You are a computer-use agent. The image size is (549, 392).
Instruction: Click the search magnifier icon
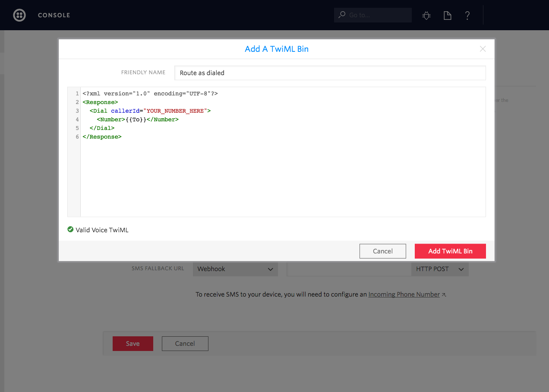tap(341, 15)
